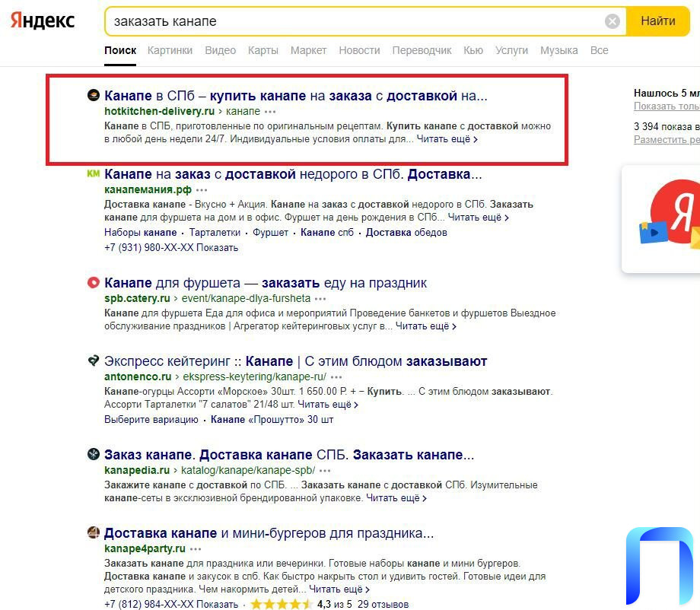Viewport: 700px width, 610px height.
Task: Open options dots for hotkitchen-delivery.ru result
Action: [270, 112]
